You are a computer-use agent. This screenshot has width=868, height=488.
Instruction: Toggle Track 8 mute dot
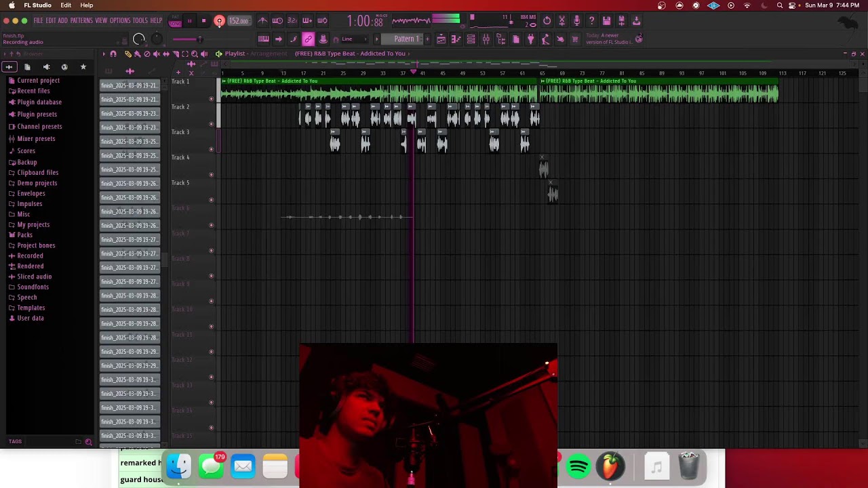(211, 276)
